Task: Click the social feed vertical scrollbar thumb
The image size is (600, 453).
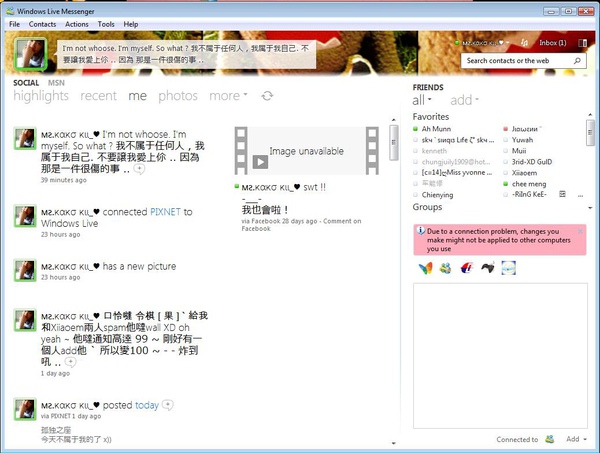Action: coord(393,142)
